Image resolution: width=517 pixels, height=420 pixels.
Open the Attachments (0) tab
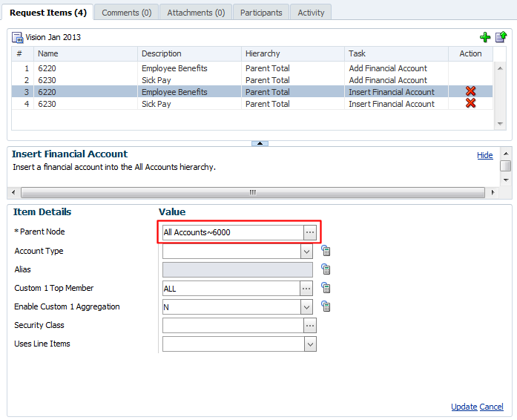[196, 13]
